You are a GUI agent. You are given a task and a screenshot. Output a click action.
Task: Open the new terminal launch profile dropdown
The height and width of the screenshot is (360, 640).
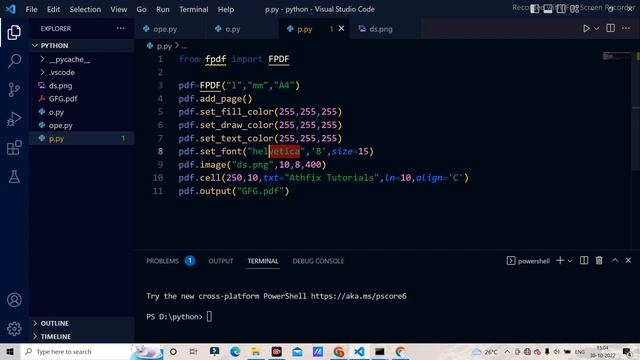[x=570, y=260]
